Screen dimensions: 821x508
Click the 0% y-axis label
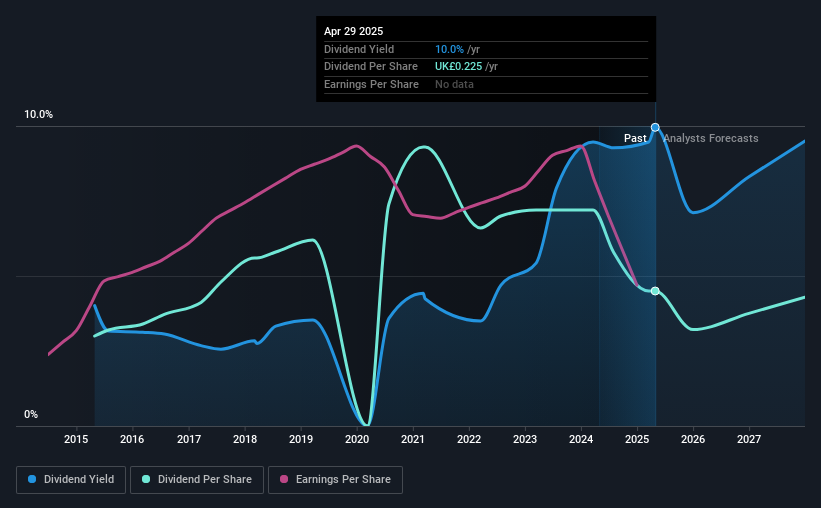coord(31,414)
